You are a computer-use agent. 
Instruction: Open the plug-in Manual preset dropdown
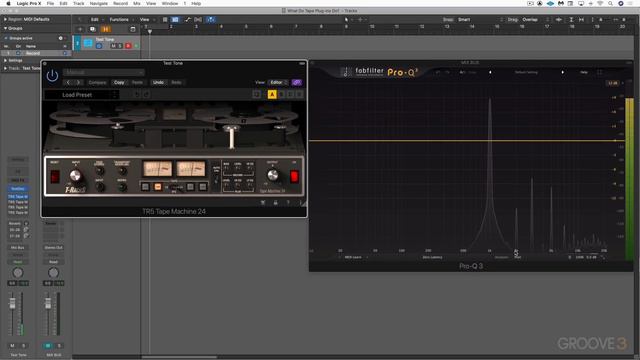pos(104,72)
